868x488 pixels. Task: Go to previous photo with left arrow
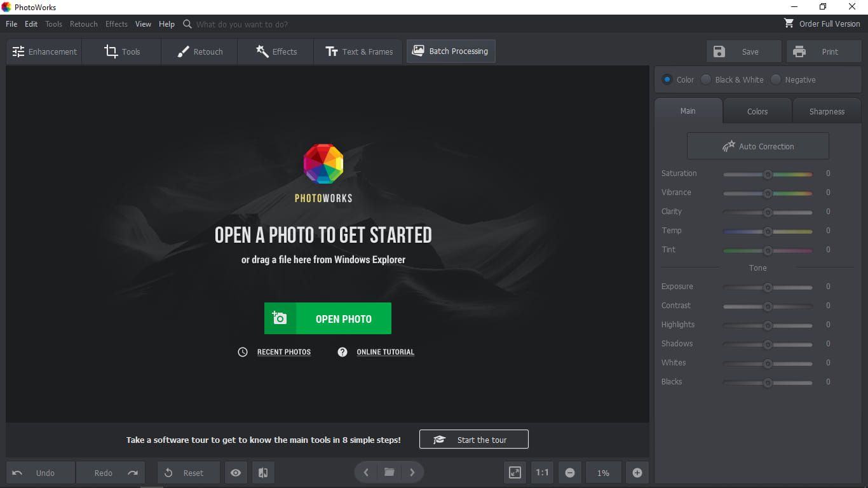(366, 472)
